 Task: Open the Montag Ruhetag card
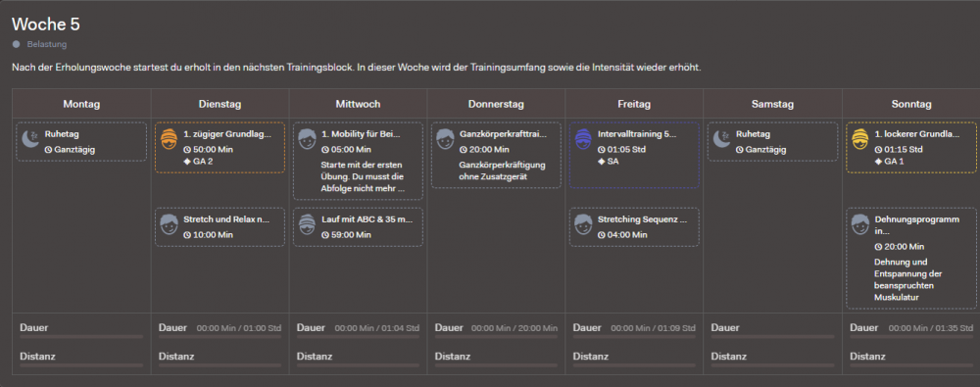tap(81, 142)
